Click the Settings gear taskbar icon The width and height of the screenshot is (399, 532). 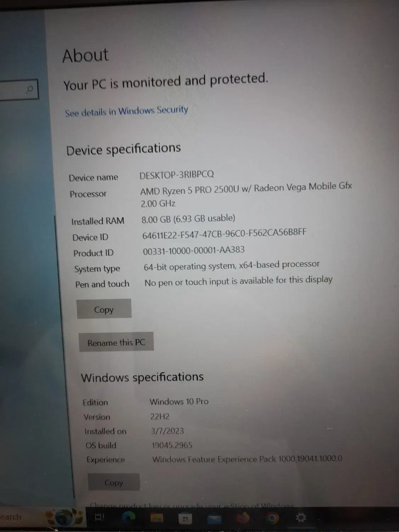coord(301,518)
